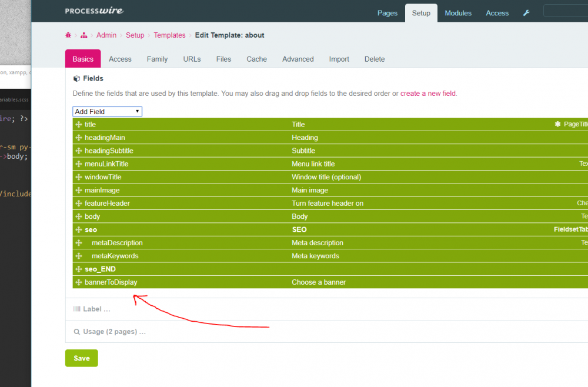Click the search box in top bar
The image size is (588, 387).
coord(565,11)
